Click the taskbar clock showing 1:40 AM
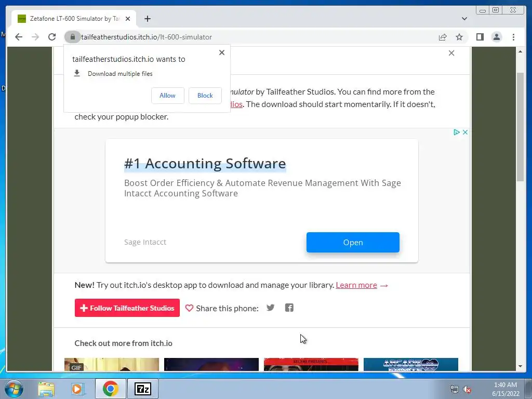This screenshot has height=399, width=532. (506, 389)
